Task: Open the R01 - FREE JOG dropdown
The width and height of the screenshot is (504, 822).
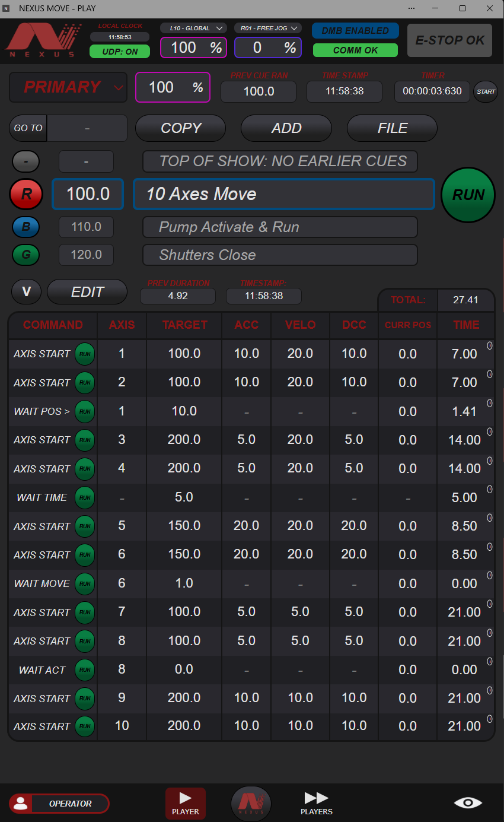Action: click(269, 28)
